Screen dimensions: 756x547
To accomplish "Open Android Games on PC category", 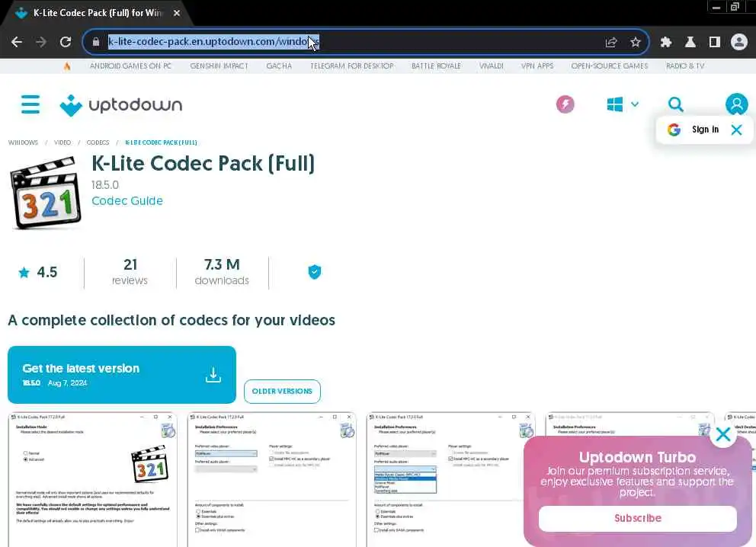I will 130,66.
